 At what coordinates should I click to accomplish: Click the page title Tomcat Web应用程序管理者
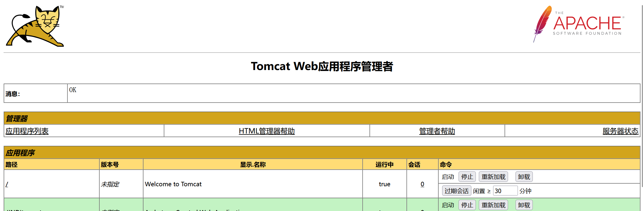[322, 66]
